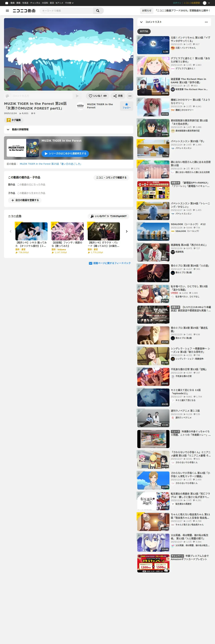215x644 pixels.
Task: Open comment list options ellipsis
Action: 206,22
